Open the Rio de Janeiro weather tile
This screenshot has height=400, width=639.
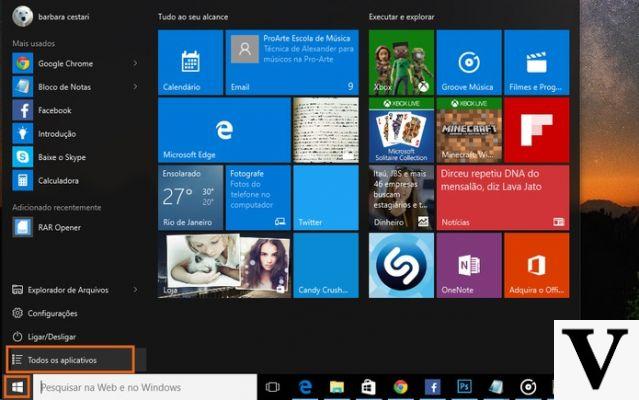tap(190, 198)
